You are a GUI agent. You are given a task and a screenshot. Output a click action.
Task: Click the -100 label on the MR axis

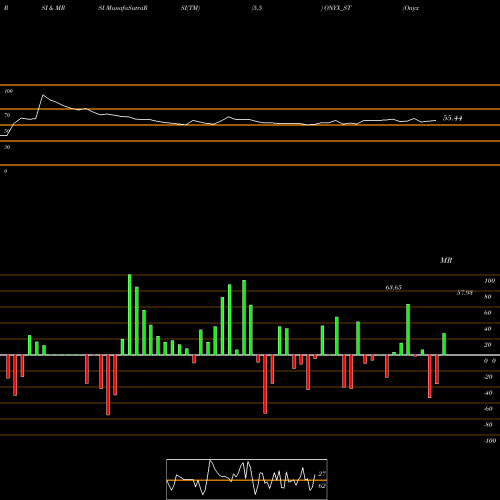(x=490, y=441)
